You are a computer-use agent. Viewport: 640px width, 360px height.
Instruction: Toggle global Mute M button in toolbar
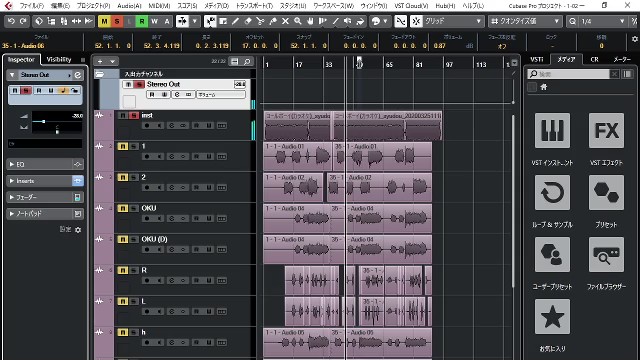coord(104,21)
